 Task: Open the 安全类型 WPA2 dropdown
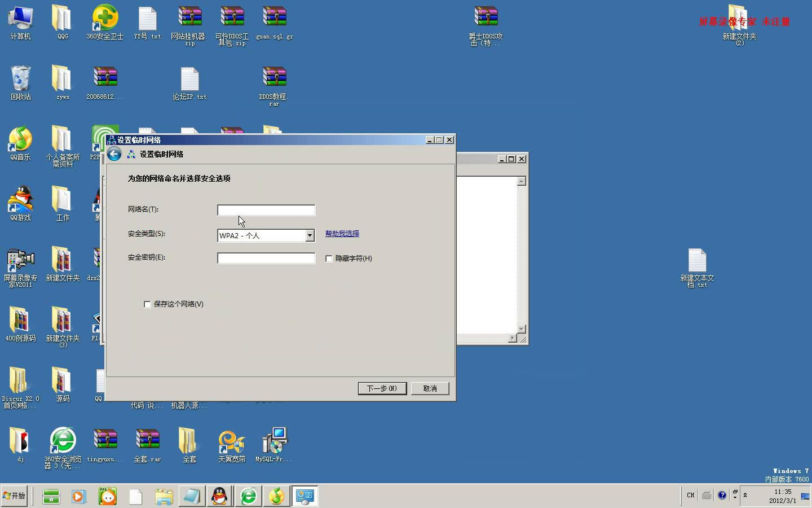[x=310, y=235]
